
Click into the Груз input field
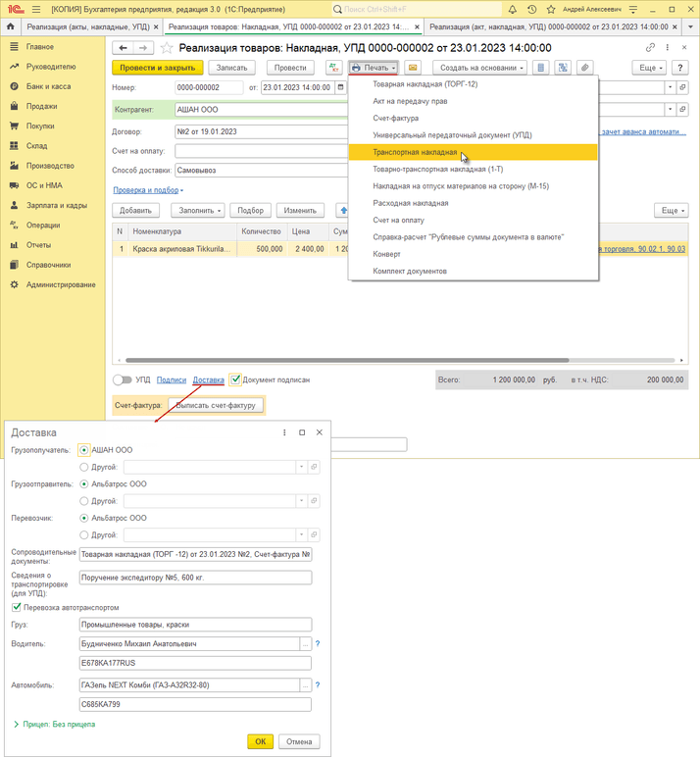[x=195, y=625]
